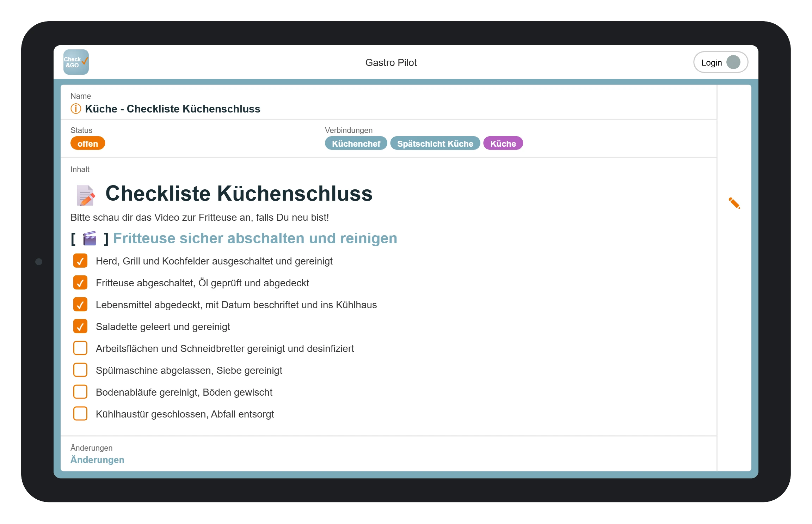812x524 pixels.
Task: Click the orange info icon beside the name
Action: click(76, 109)
